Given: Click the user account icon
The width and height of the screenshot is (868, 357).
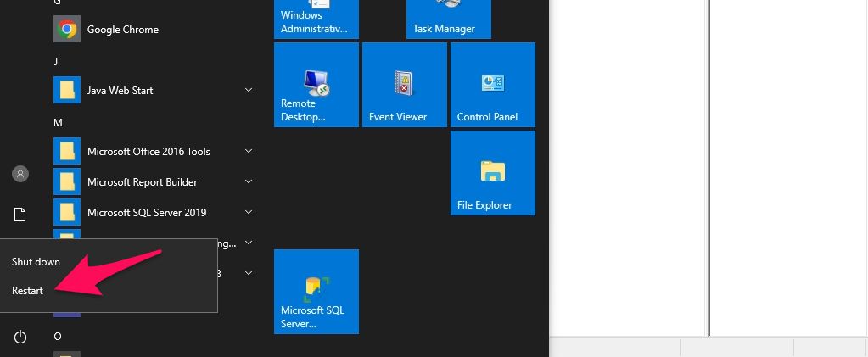Looking at the screenshot, I should click(20, 174).
